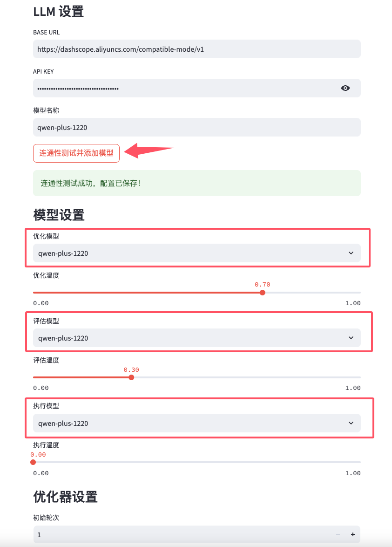This screenshot has height=547, width=392.
Task: Select the 优化模型 qwen-plus-1220 combo box
Action: coord(197,253)
